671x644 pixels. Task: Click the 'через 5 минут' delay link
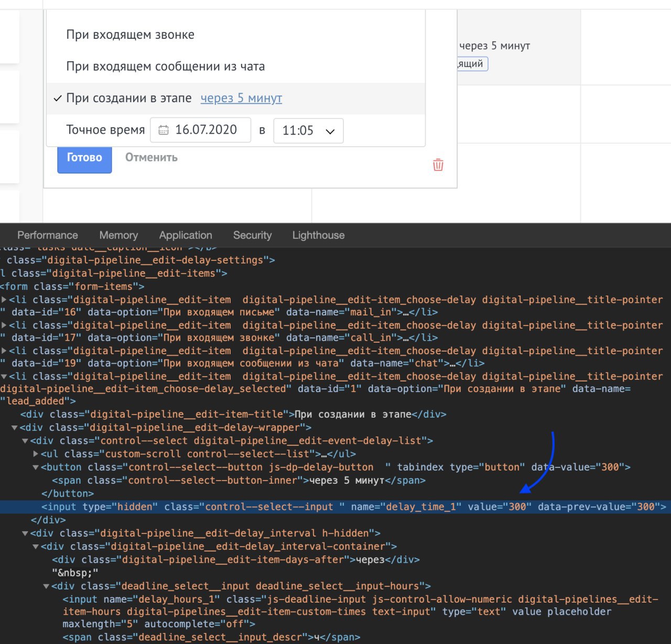pyautogui.click(x=241, y=98)
